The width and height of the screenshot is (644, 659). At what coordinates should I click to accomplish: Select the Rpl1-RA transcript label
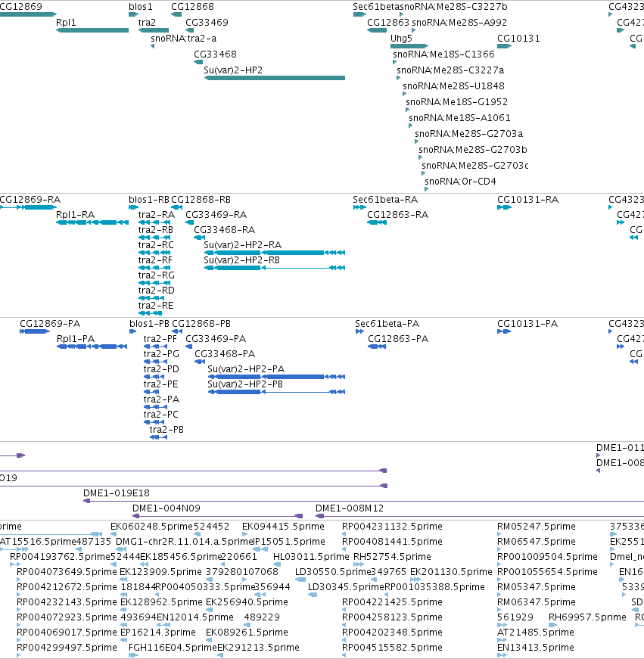pyautogui.click(x=75, y=215)
